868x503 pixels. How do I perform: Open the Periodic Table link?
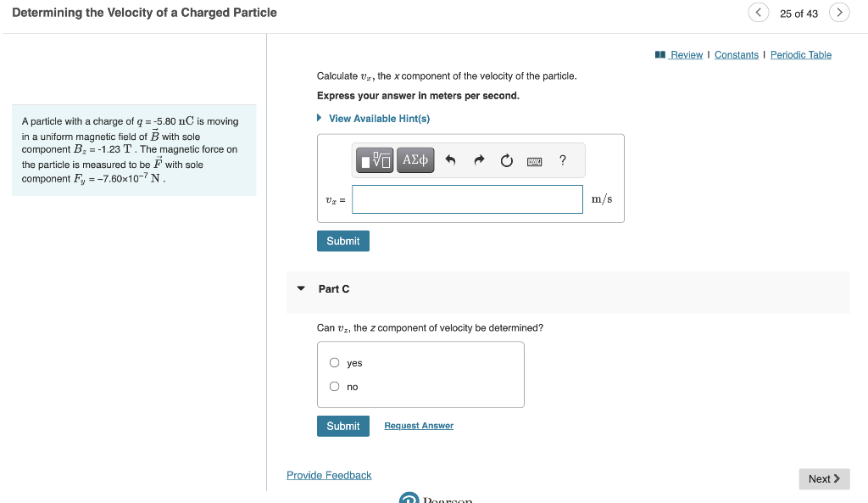(x=800, y=54)
